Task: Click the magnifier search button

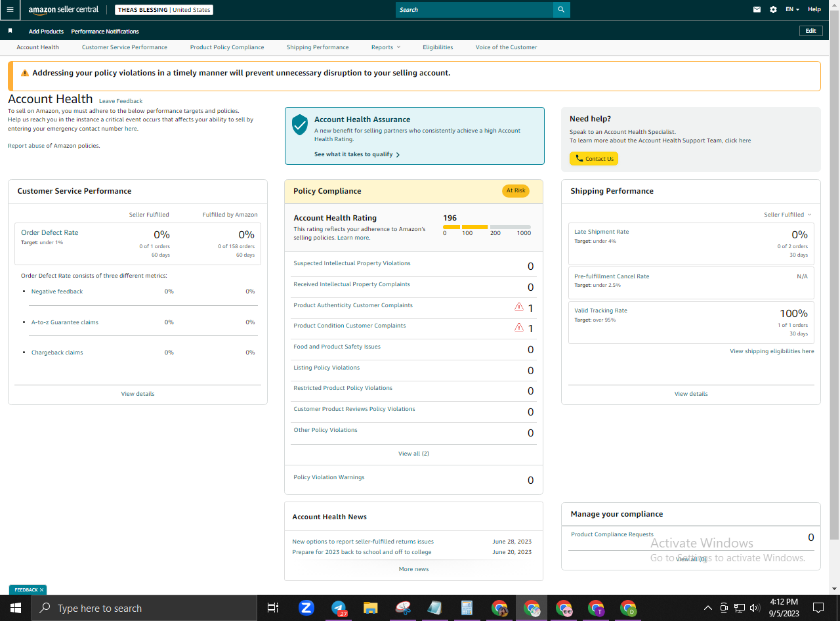Action: point(561,10)
